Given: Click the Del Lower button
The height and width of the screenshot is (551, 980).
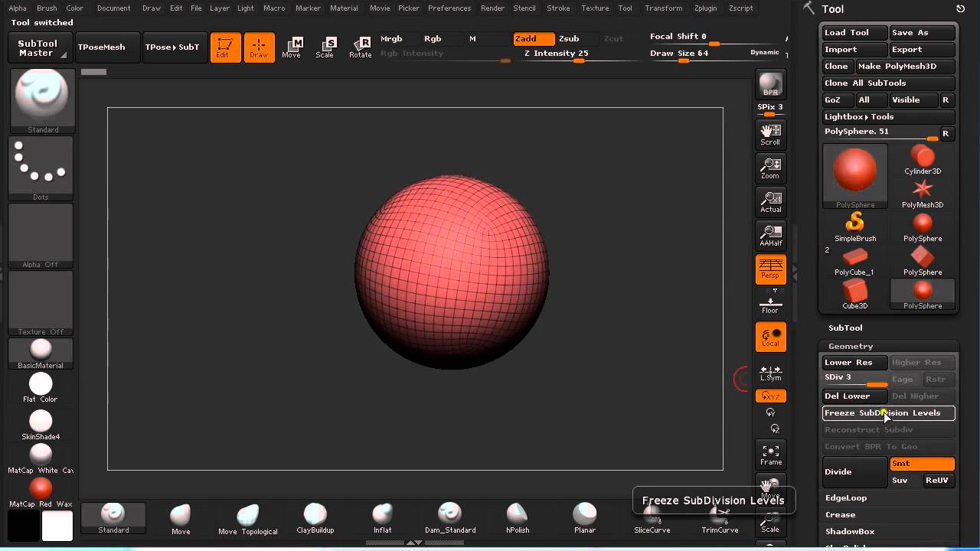Looking at the screenshot, I should (854, 396).
